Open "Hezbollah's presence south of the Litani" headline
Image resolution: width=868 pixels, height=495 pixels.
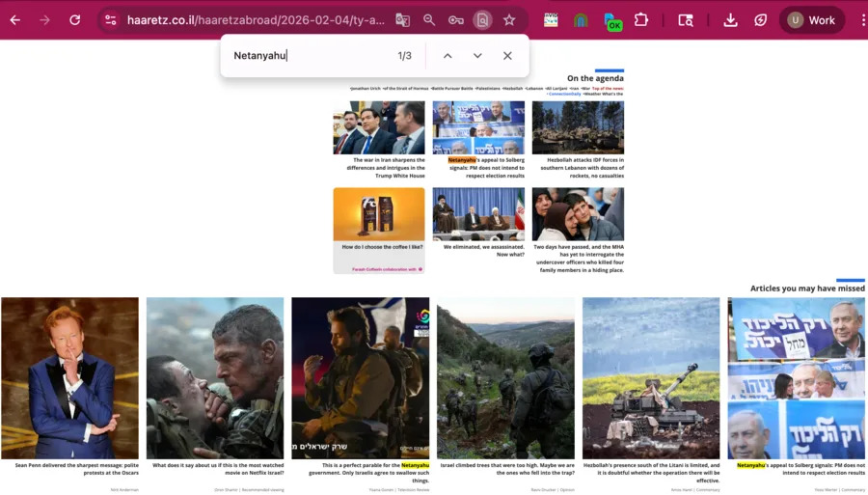(x=652, y=473)
